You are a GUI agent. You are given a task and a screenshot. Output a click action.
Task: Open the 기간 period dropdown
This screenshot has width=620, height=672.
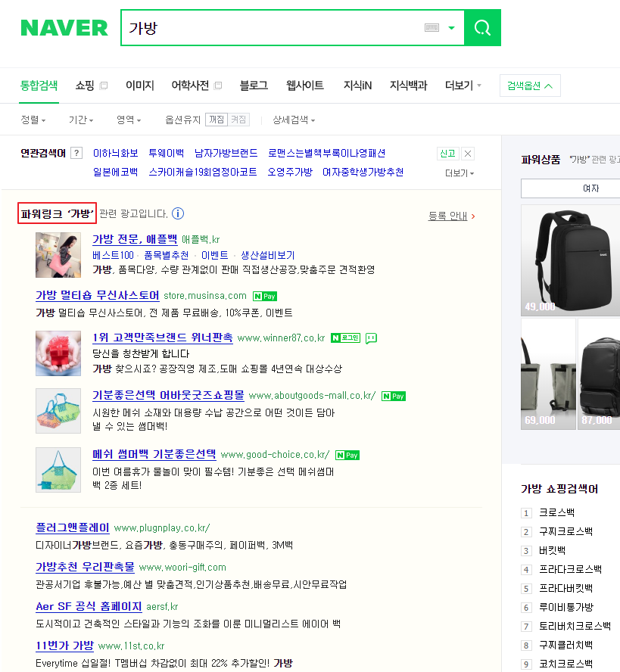(x=81, y=120)
